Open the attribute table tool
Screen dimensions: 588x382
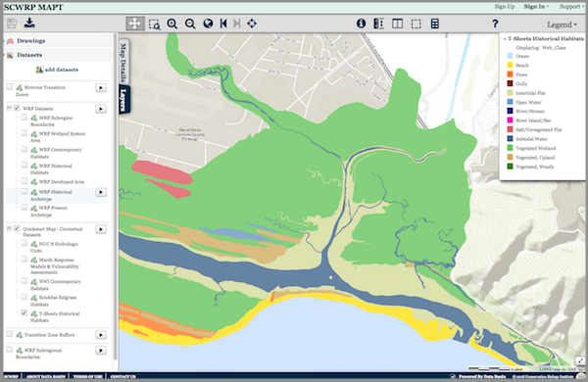pyautogui.click(x=434, y=24)
